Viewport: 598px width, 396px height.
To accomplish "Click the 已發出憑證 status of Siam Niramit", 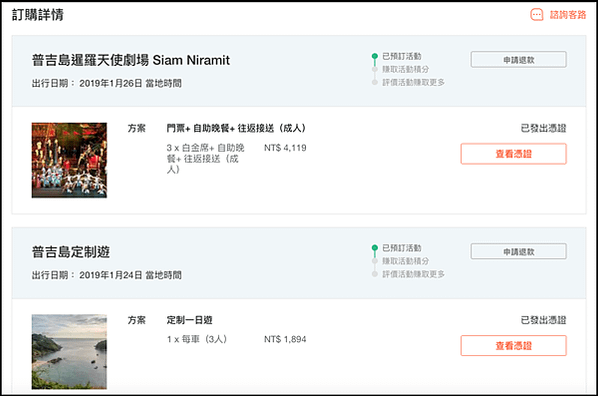I will click(x=543, y=128).
